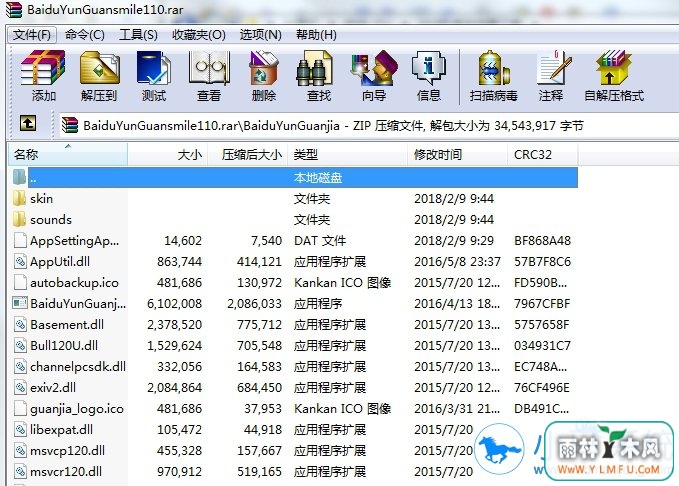Sort by 压缩后大小 column header
The height and width of the screenshot is (486, 679).
[x=248, y=155]
